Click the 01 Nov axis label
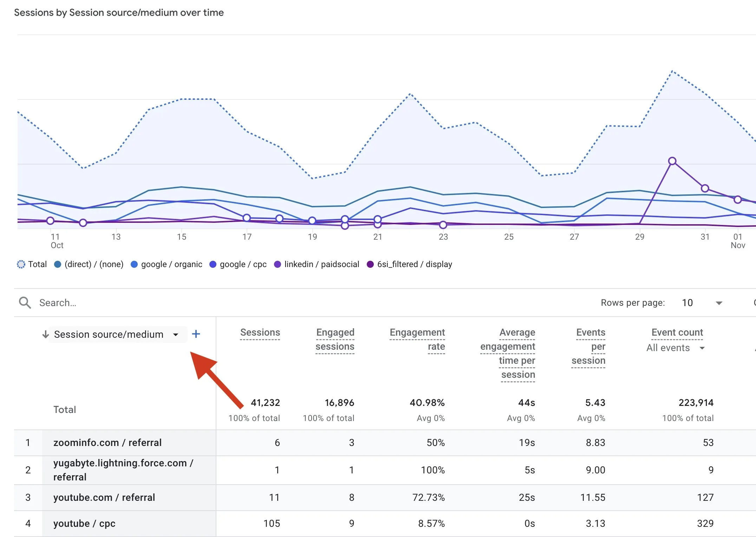This screenshot has height=537, width=756. coord(738,241)
